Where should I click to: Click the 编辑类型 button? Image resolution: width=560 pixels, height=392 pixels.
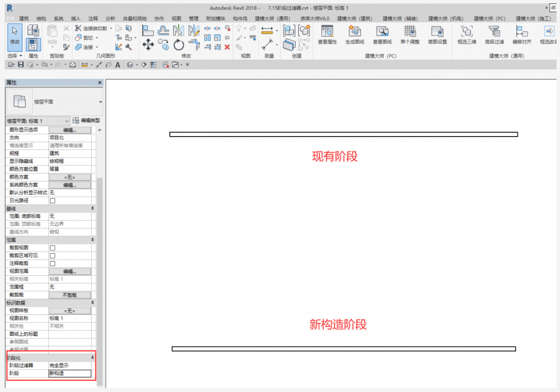point(86,121)
